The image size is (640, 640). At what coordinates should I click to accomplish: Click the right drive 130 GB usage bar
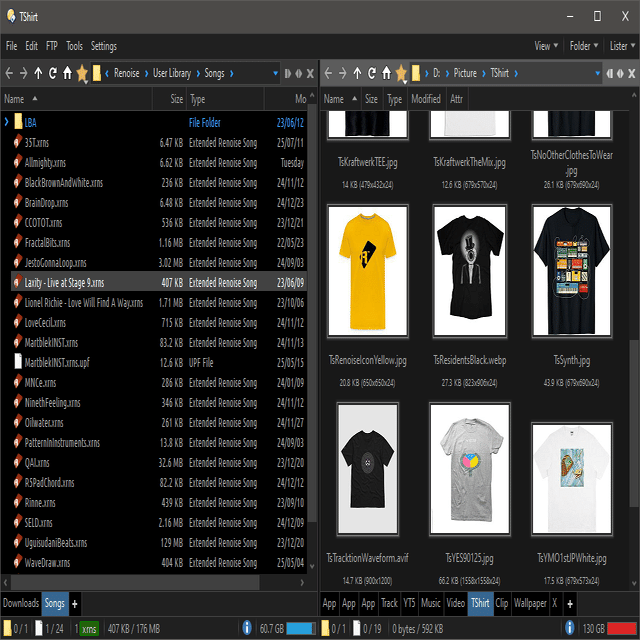623,628
